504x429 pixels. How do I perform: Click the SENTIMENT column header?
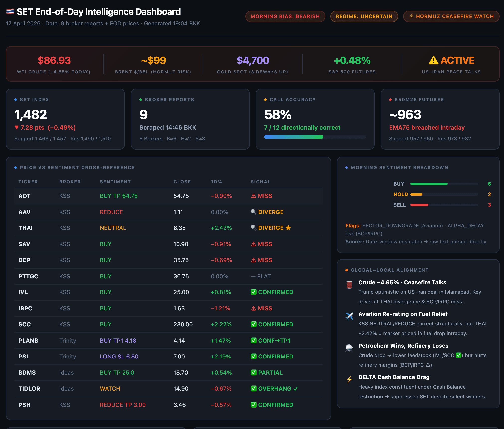click(115, 182)
